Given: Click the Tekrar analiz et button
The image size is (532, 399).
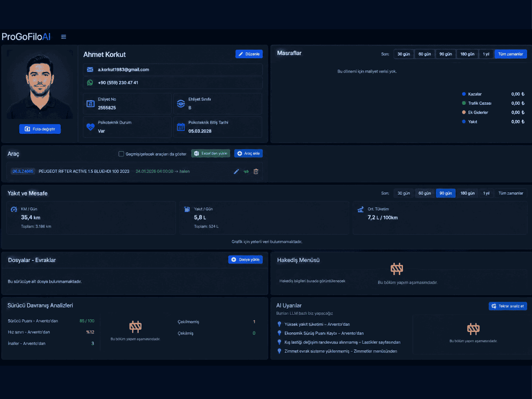Looking at the screenshot, I should click(507, 306).
